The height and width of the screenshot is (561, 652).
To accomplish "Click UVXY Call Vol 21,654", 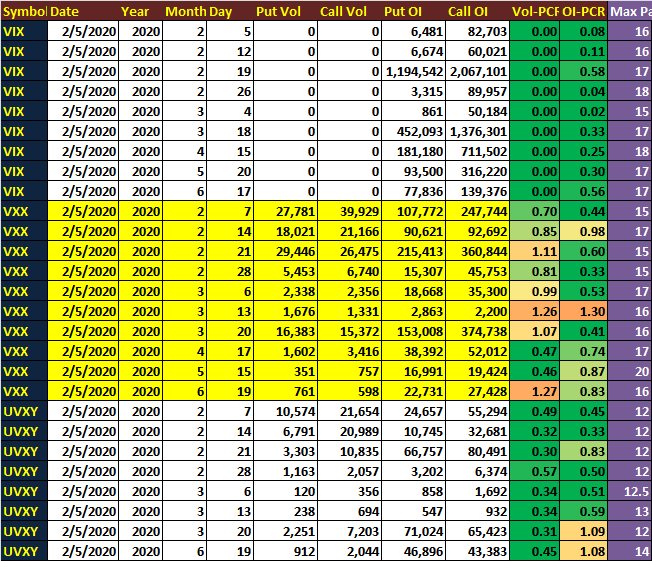I will pos(350,411).
